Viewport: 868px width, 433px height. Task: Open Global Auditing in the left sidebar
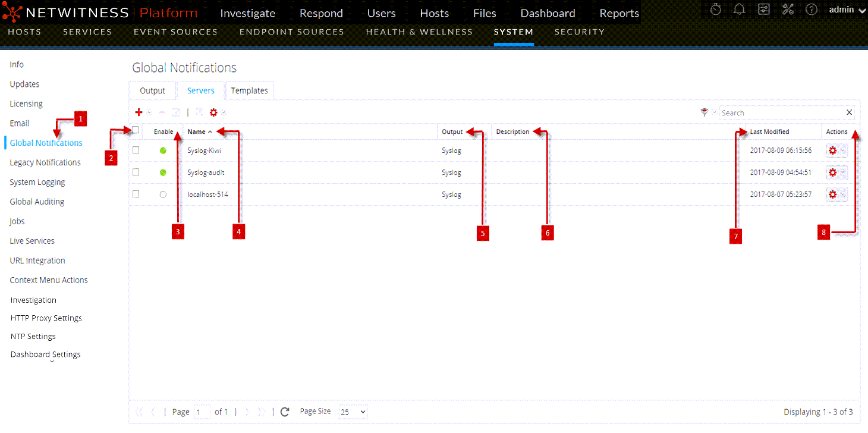point(37,202)
